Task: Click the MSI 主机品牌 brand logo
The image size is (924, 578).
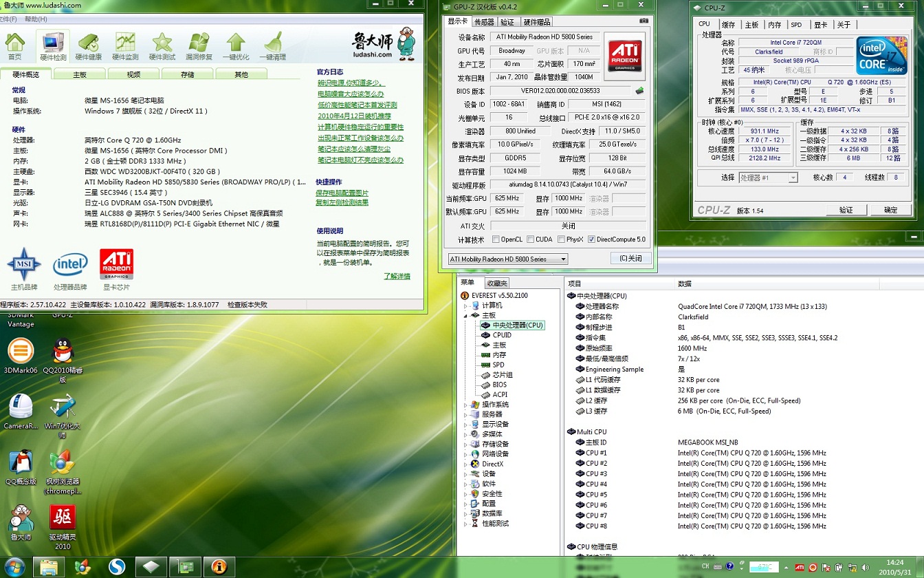Action: (24, 264)
